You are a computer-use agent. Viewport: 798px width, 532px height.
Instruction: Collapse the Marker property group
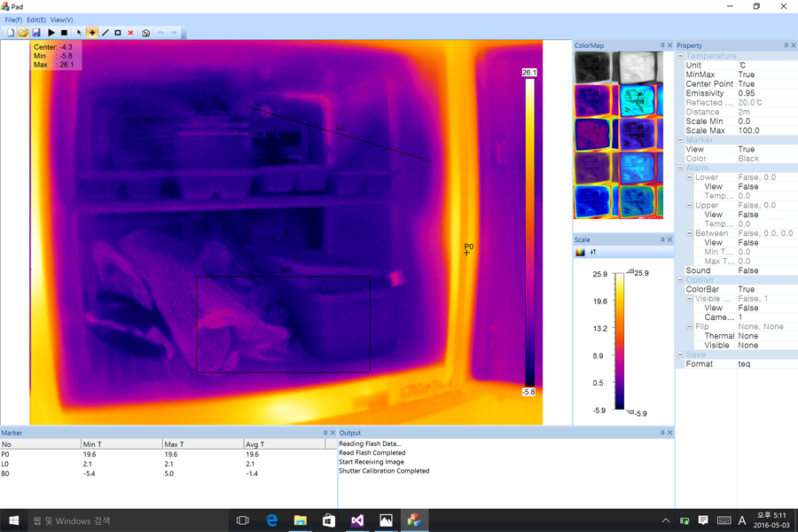pos(680,140)
